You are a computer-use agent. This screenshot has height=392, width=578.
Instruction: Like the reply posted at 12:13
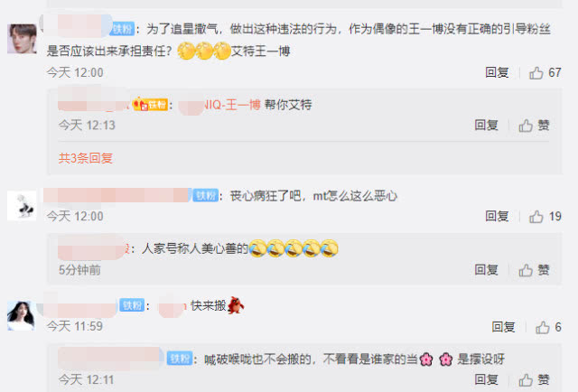534,126
